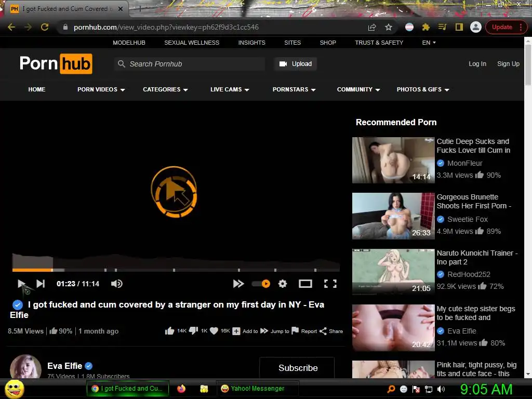Expand the PORNSTARS dropdown
The width and height of the screenshot is (532, 399).
[x=294, y=89]
